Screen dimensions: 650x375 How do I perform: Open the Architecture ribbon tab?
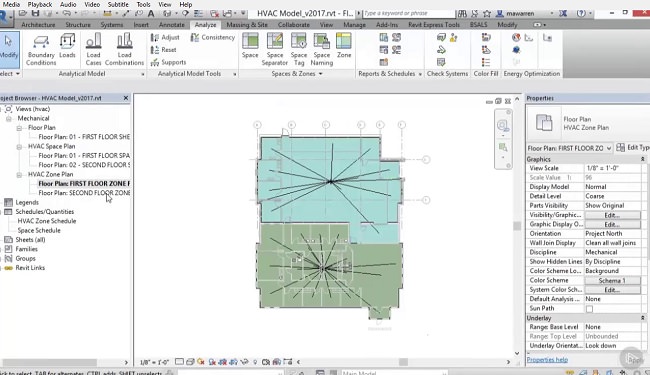tap(38, 25)
